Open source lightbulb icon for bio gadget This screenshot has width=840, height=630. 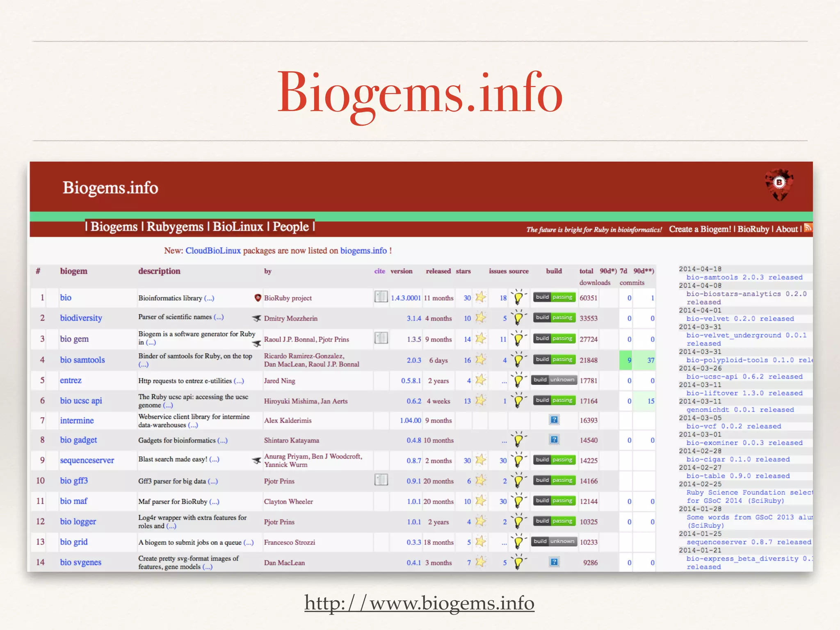click(519, 439)
